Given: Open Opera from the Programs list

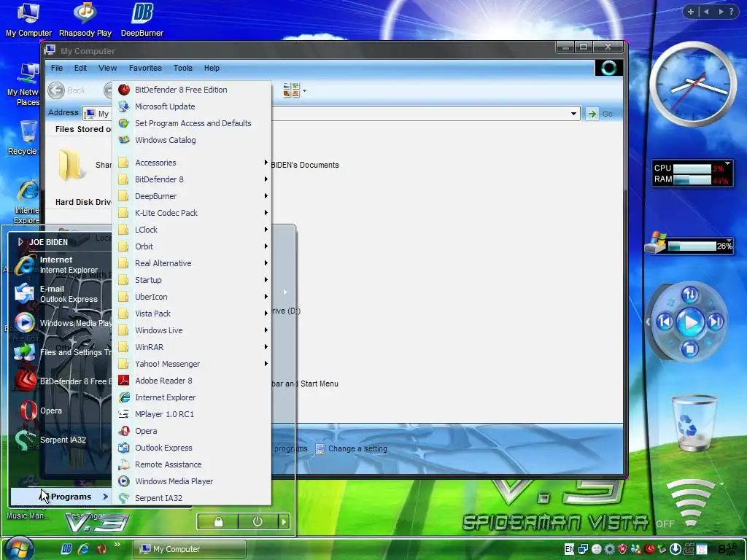Looking at the screenshot, I should pyautogui.click(x=192, y=431).
